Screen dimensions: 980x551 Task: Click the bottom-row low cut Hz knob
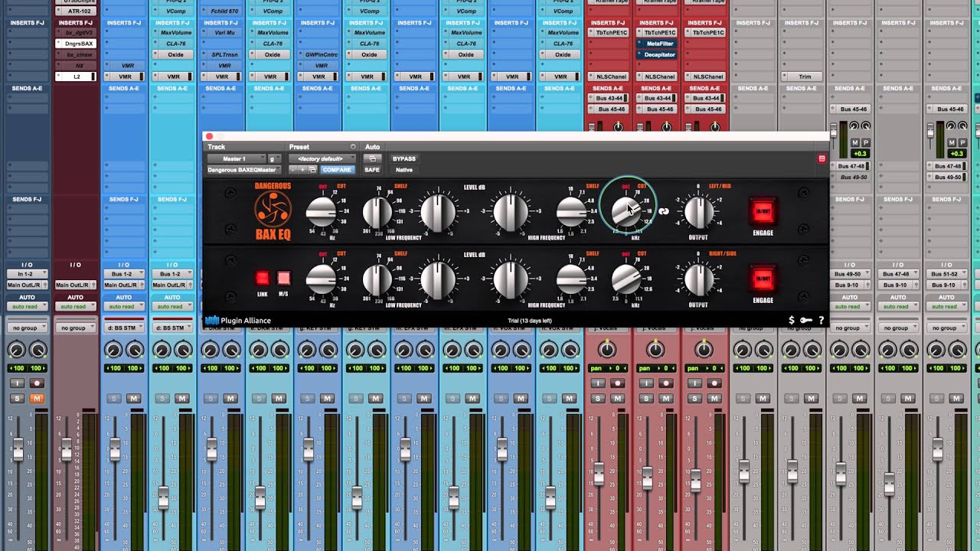coord(321,279)
